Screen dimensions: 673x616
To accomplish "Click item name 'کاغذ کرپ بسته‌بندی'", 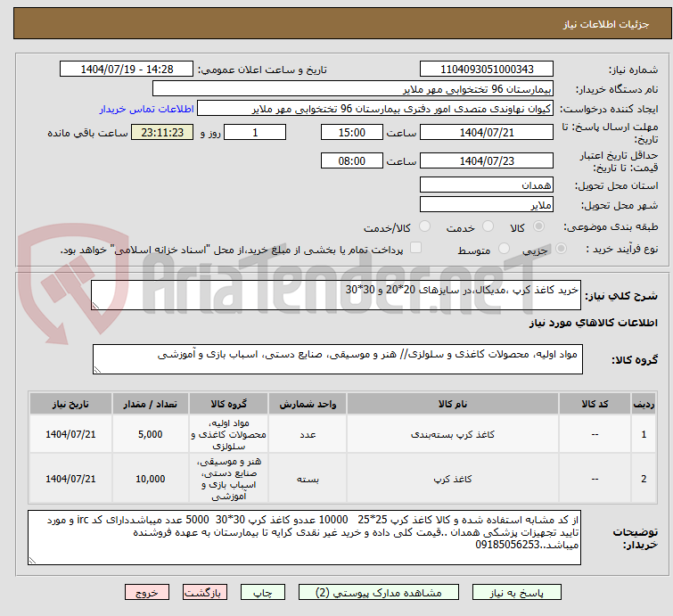I will coord(453,434).
